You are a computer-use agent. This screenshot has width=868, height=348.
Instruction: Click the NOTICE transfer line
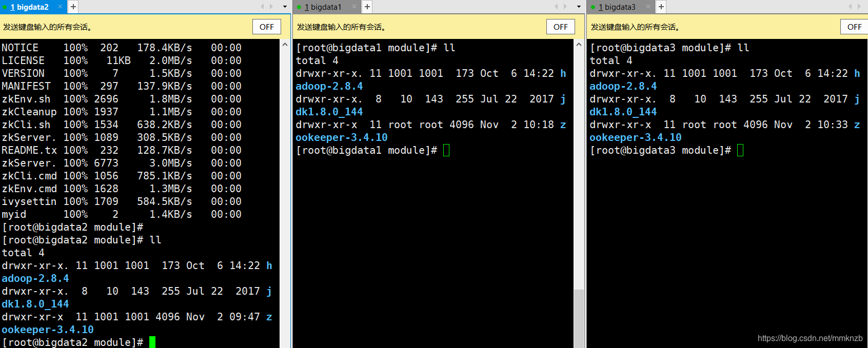point(122,48)
